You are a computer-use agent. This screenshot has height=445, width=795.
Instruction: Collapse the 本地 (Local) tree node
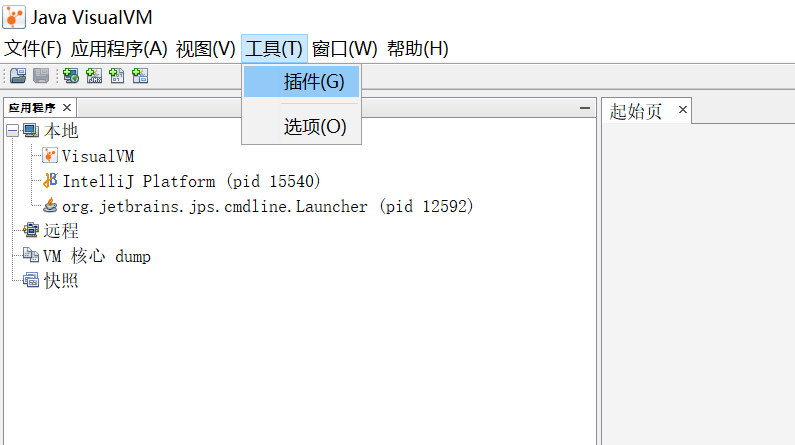[12, 131]
